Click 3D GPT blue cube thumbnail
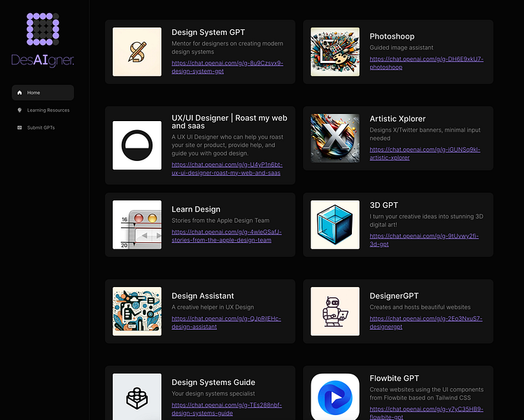This screenshot has height=420, width=524. [x=335, y=225]
